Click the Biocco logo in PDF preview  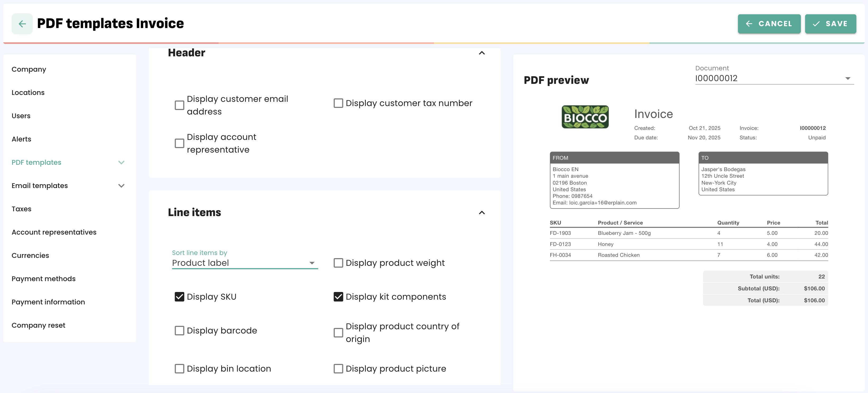pos(585,117)
